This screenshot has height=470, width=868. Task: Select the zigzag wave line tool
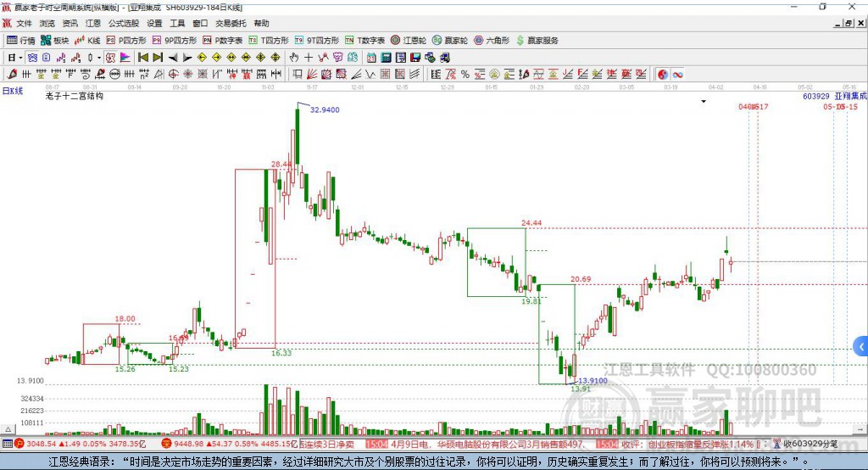370,75
